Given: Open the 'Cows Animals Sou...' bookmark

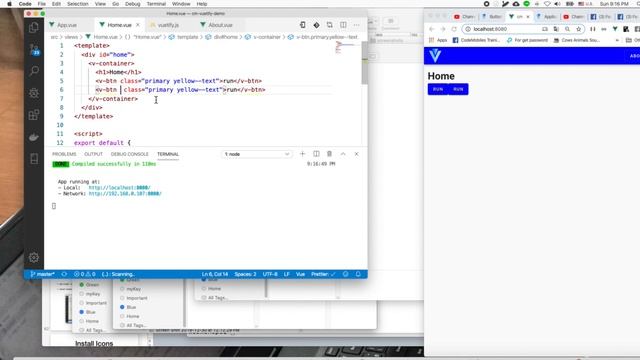Looking at the screenshot, I should (576, 40).
